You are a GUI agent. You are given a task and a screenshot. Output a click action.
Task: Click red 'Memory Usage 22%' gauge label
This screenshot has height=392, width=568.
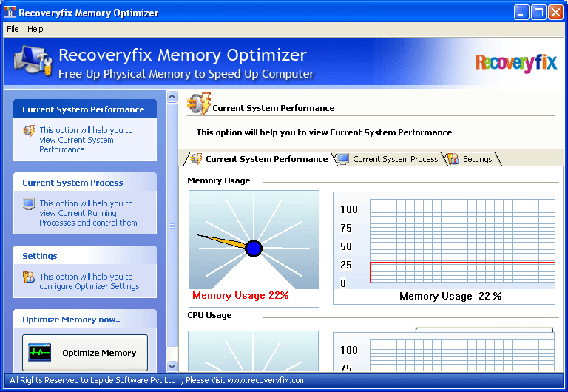(240, 296)
